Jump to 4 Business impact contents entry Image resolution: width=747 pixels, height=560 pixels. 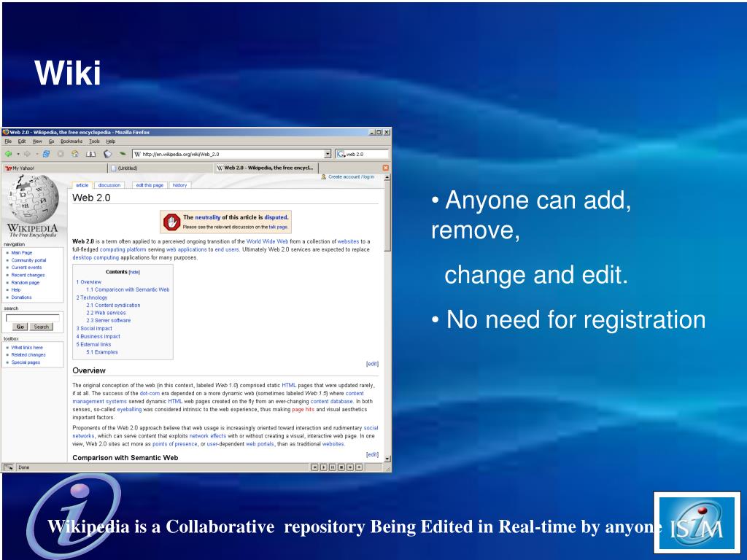point(98,336)
